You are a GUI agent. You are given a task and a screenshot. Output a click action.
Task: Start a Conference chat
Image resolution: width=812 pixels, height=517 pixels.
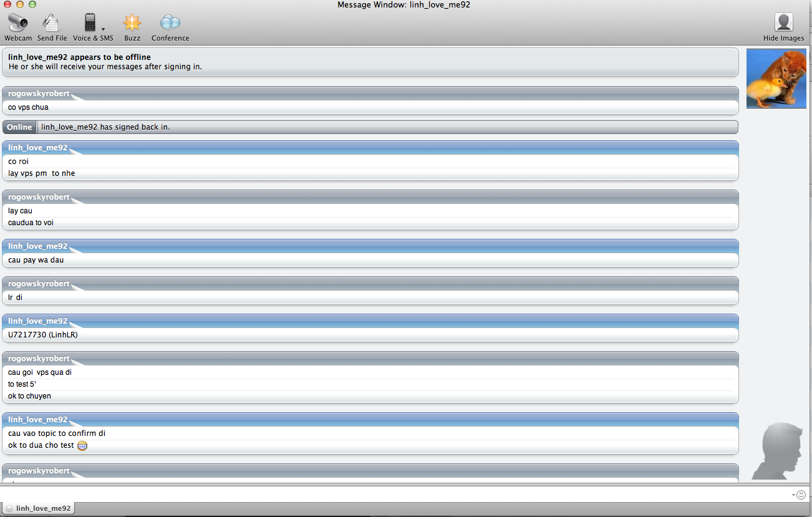[x=170, y=28]
